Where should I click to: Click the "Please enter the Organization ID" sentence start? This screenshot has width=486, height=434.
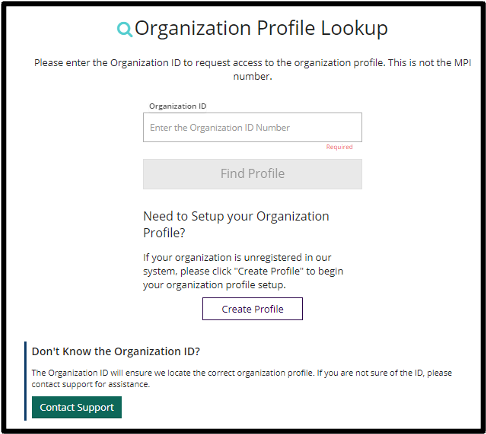(107, 63)
